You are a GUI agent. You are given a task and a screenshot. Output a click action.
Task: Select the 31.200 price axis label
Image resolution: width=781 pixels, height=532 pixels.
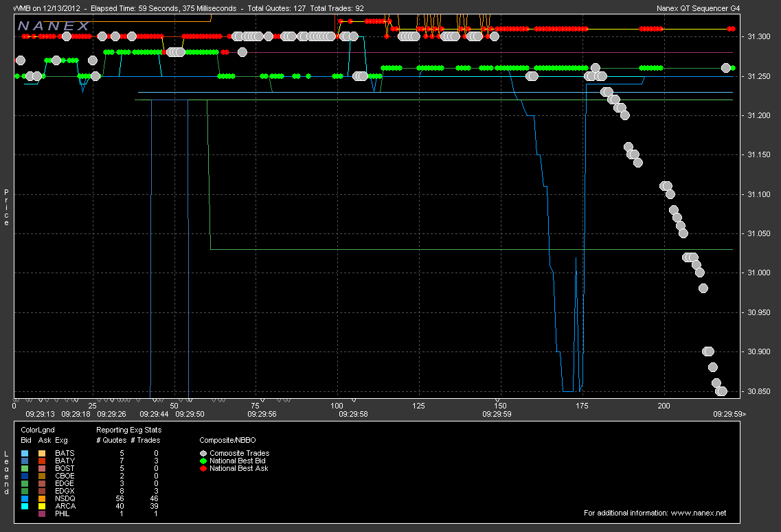click(x=758, y=115)
